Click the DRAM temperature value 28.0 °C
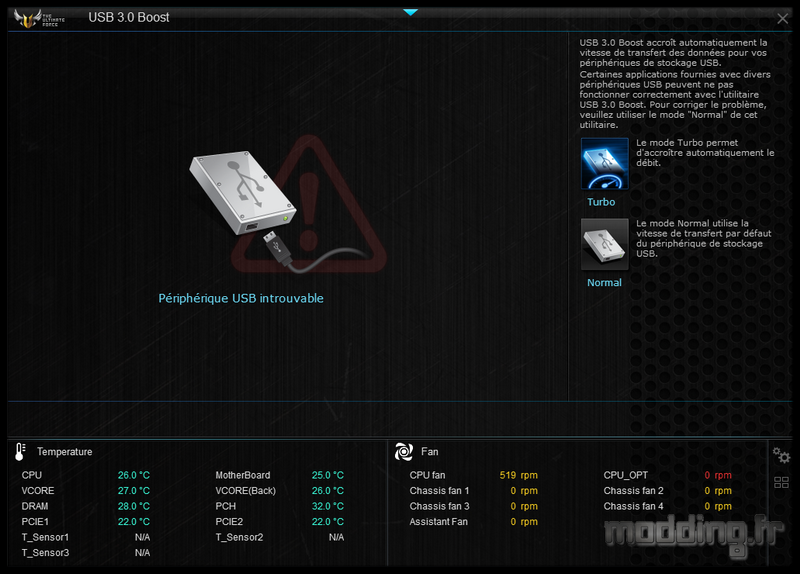This screenshot has width=800, height=574. tap(134, 506)
